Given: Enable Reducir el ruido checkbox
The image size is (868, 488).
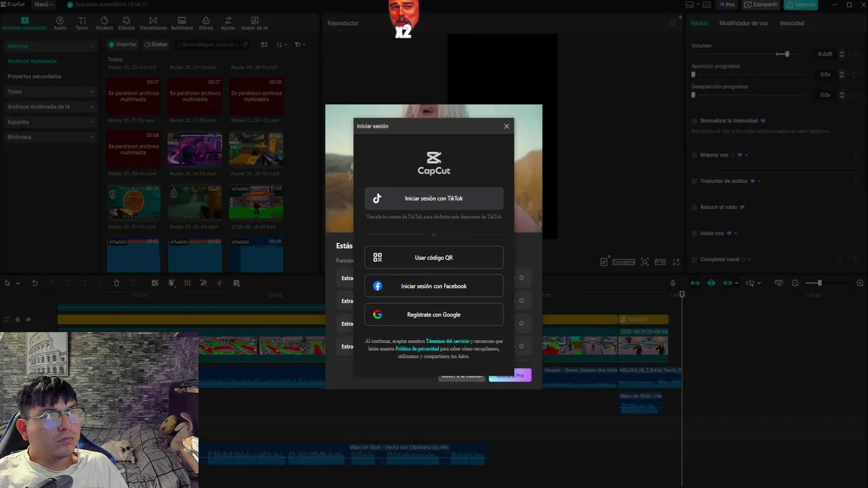Looking at the screenshot, I should [694, 207].
